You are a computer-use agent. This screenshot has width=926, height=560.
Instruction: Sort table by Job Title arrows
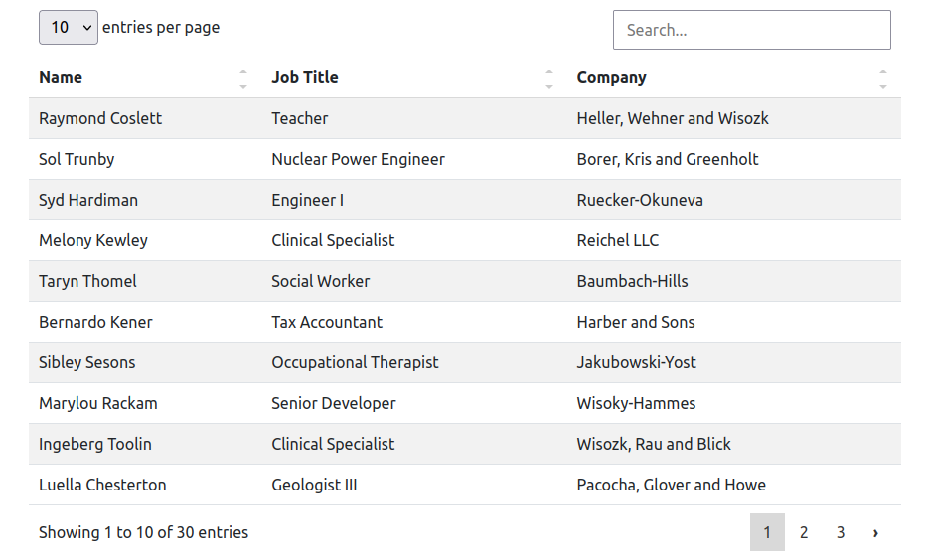[549, 78]
